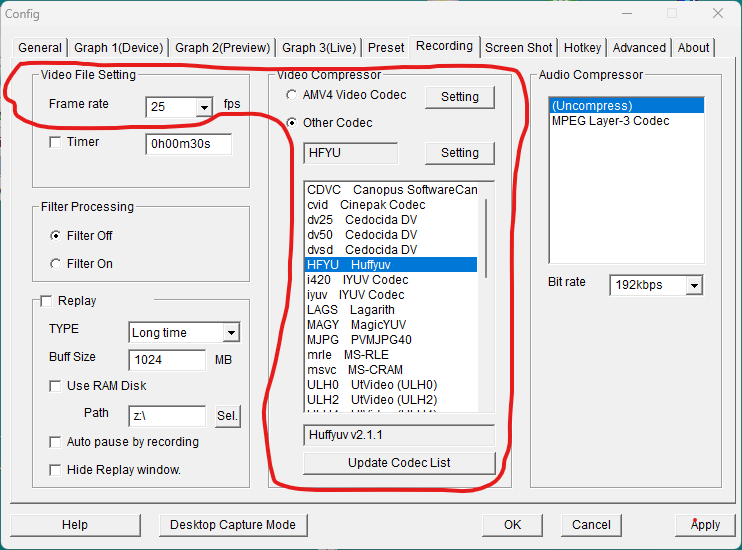
Task: Select CDVC Canopus codec in list
Action: [391, 190]
